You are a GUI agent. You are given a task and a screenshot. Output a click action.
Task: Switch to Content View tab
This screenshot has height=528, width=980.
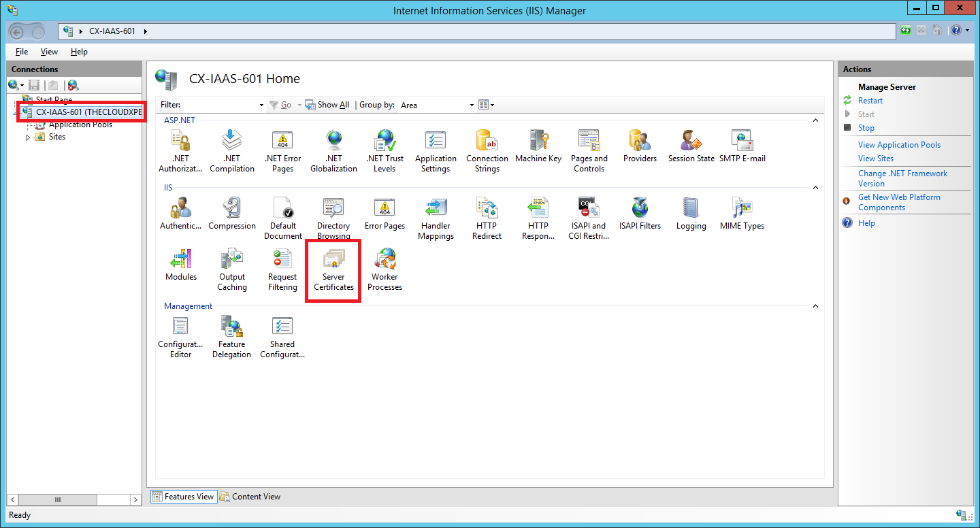pos(250,497)
